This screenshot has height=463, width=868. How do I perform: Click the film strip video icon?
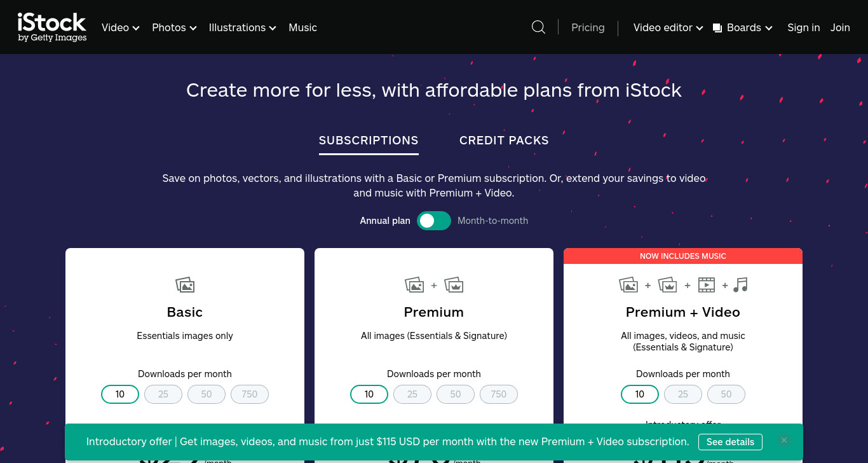pyautogui.click(x=707, y=284)
